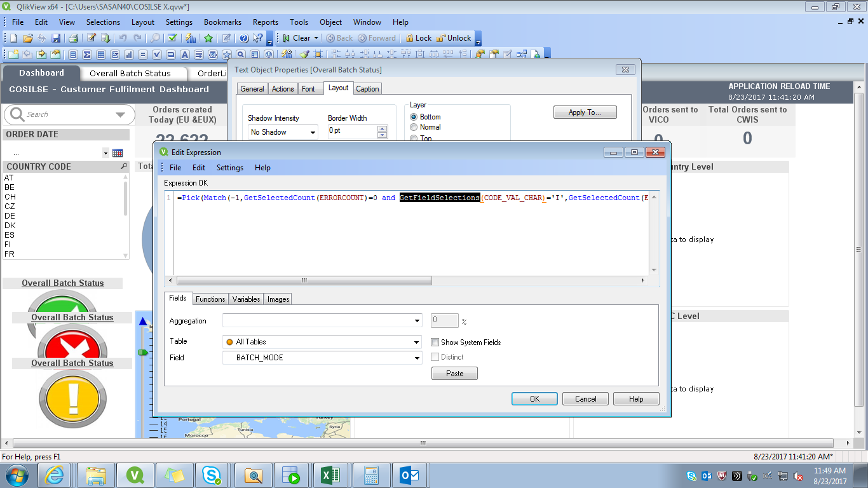Click the Apply To... button
The width and height of the screenshot is (868, 488).
pyautogui.click(x=585, y=112)
